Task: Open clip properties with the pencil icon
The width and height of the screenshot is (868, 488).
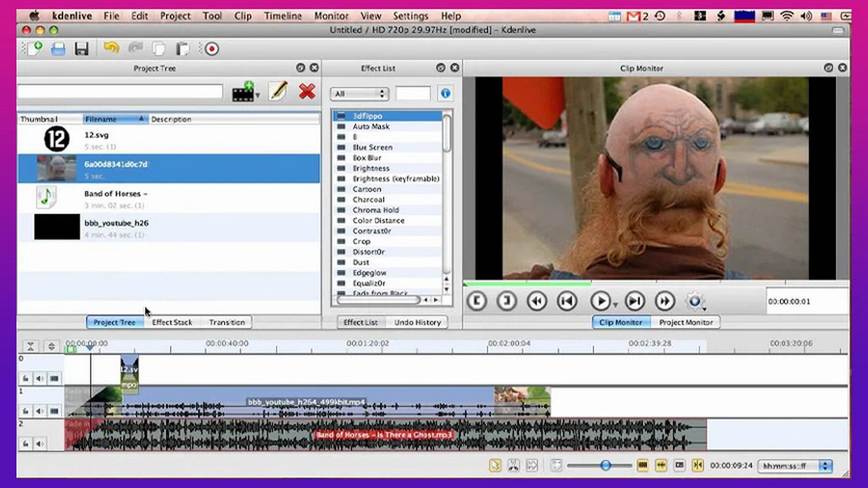Action: (x=278, y=91)
